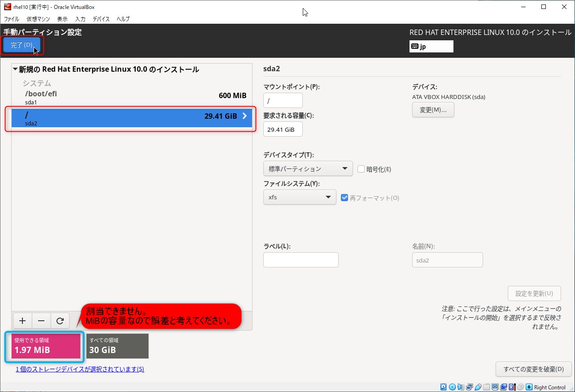The width and height of the screenshot is (575, 392).
Task: Toggle the 再フォーマット reformat checkbox
Action: coord(344,198)
